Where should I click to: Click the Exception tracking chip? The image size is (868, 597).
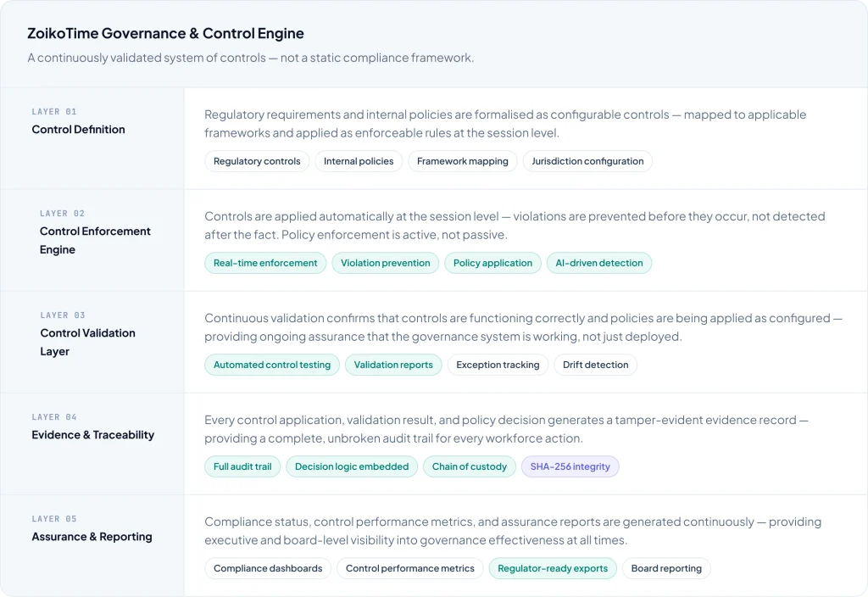[x=498, y=365]
